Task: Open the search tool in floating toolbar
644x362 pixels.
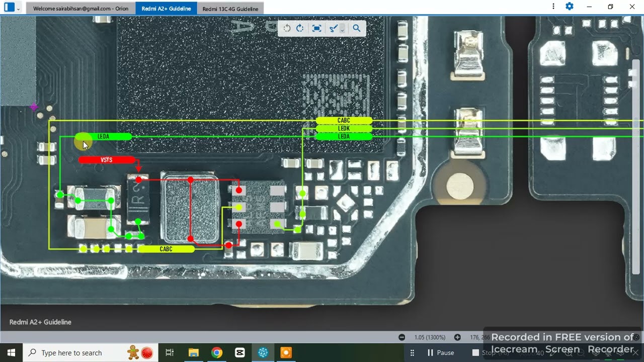Action: point(356,28)
